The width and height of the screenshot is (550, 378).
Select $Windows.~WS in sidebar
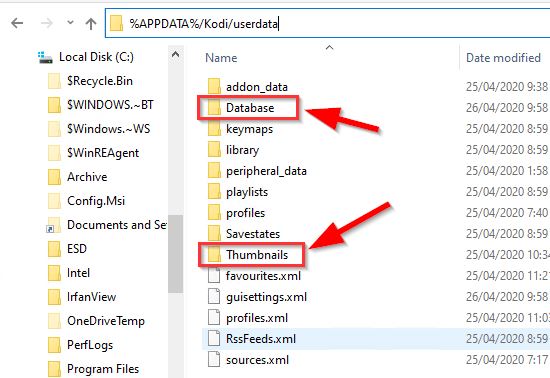[x=108, y=129]
